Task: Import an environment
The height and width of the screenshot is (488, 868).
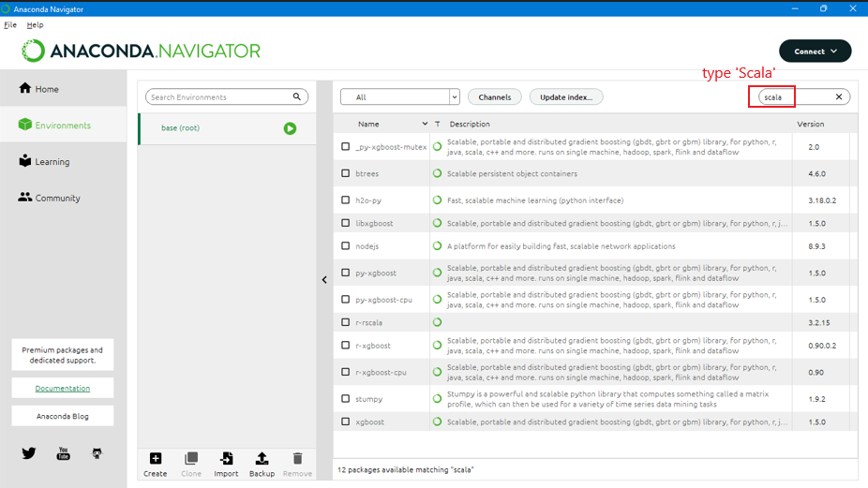Action: pos(226,465)
